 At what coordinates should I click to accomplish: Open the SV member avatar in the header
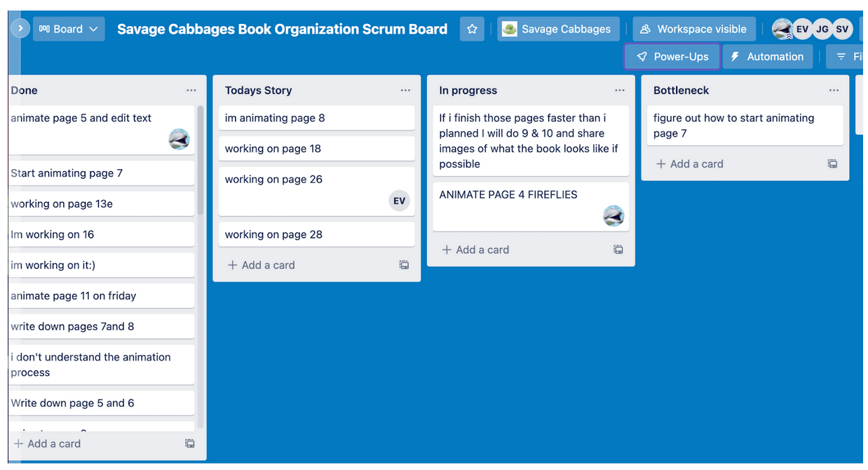tap(841, 29)
